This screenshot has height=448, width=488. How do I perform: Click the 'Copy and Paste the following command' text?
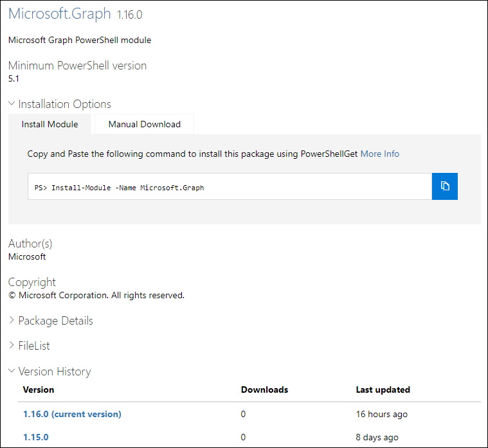192,154
